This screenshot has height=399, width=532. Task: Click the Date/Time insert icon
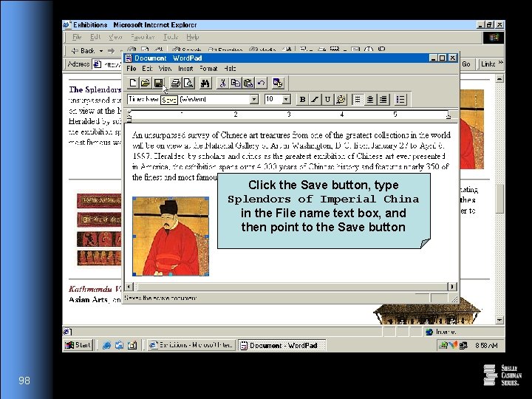pyautogui.click(x=278, y=83)
